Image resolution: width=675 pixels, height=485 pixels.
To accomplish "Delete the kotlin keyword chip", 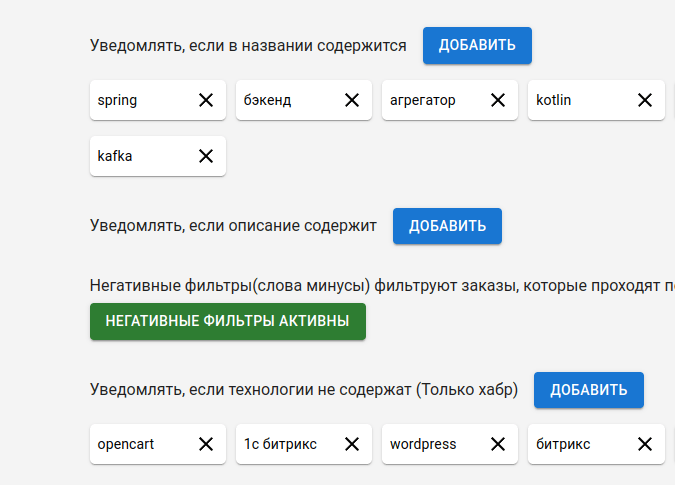I will coord(645,100).
